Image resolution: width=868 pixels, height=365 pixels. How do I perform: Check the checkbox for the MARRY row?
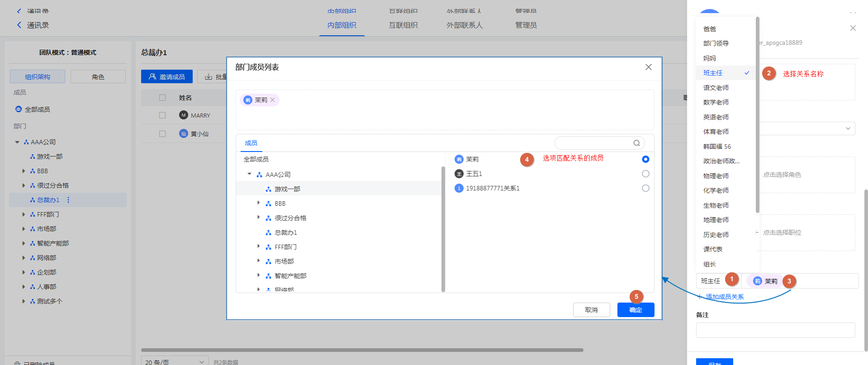[x=162, y=115]
